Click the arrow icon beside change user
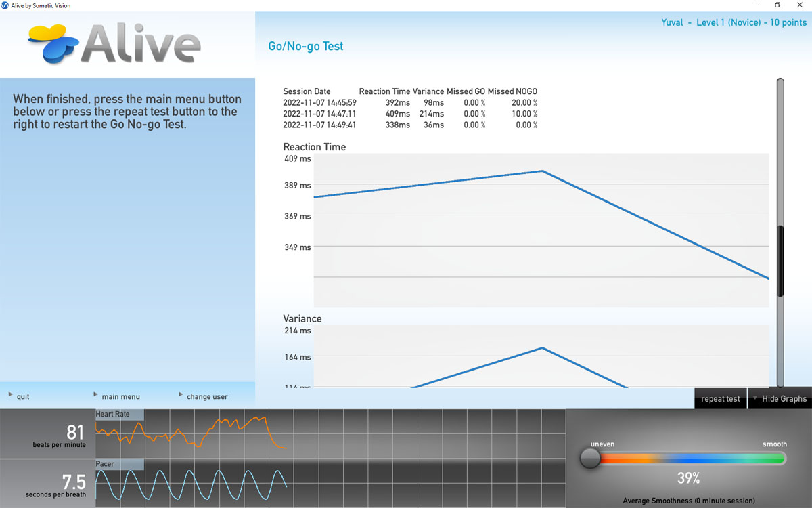The width and height of the screenshot is (812, 508). [x=181, y=394]
